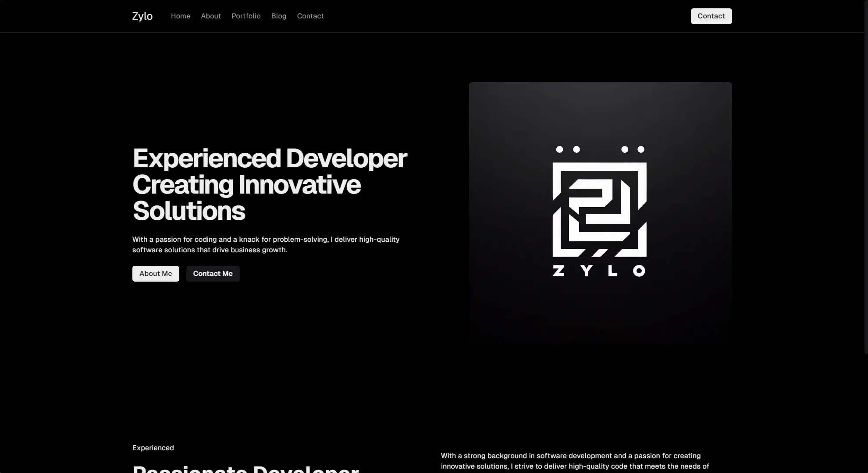Click the small 'Experienced' section label

coord(153,448)
